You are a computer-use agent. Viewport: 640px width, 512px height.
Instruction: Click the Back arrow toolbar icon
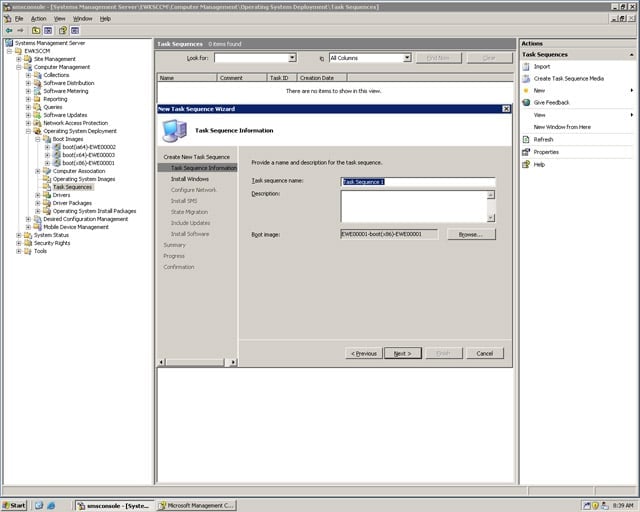(9, 31)
